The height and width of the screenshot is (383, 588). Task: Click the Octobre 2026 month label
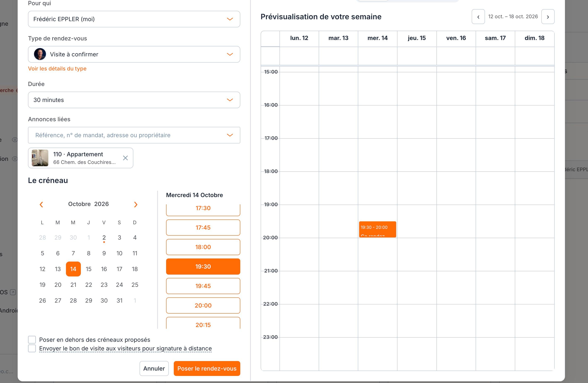(89, 204)
